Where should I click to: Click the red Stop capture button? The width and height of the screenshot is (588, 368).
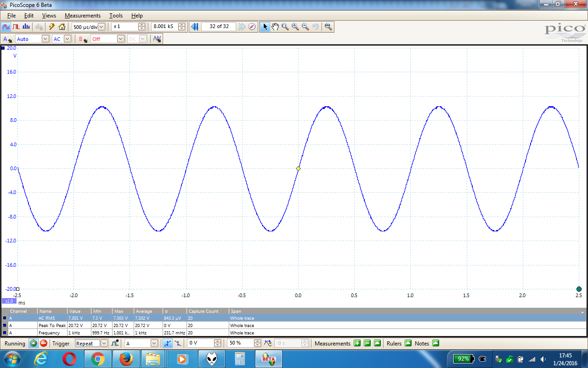click(44, 343)
